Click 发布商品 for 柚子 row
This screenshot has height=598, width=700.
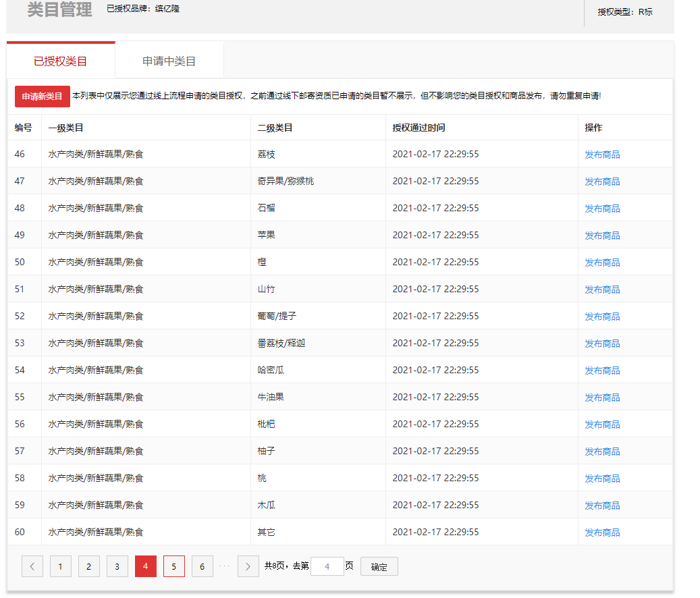pyautogui.click(x=602, y=452)
